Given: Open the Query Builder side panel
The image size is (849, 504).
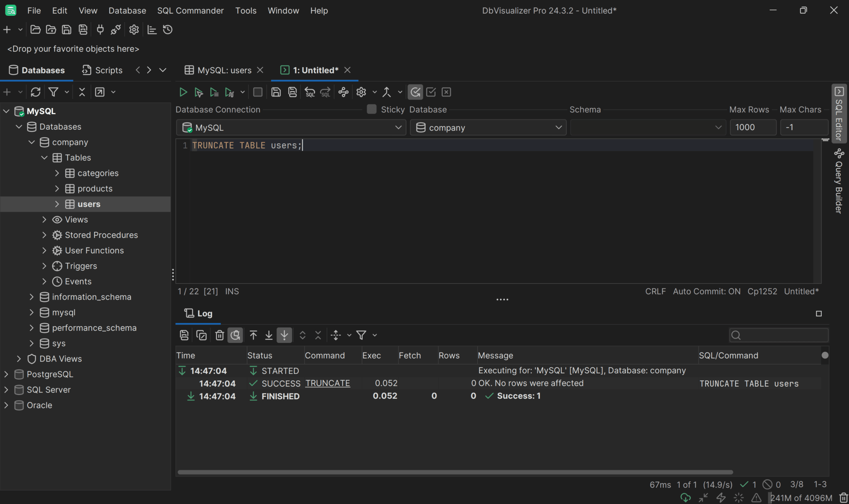Looking at the screenshot, I should pos(839,182).
